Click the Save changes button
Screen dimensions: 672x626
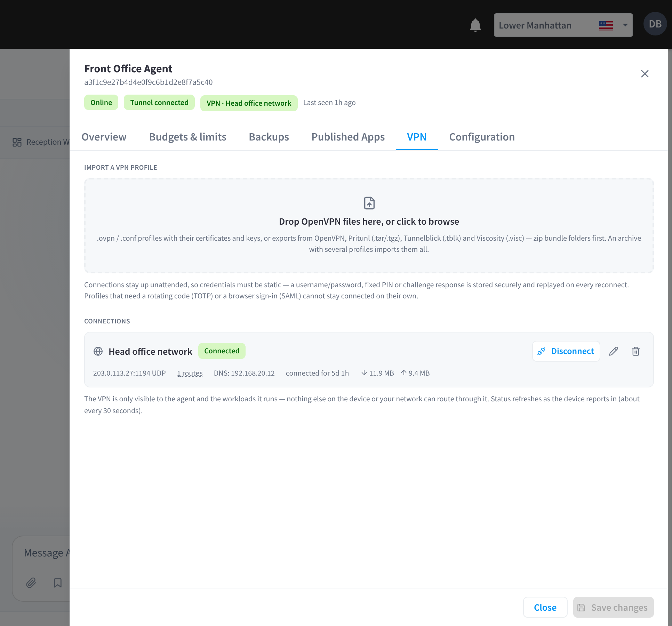point(613,607)
